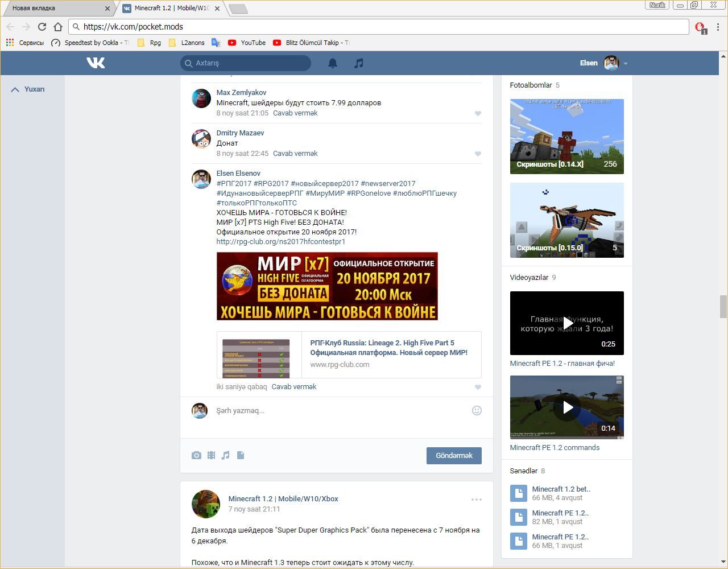This screenshot has height=569, width=728.
Task: Open the 7 noy saat 21:11 post timestamp
Action: (254, 509)
